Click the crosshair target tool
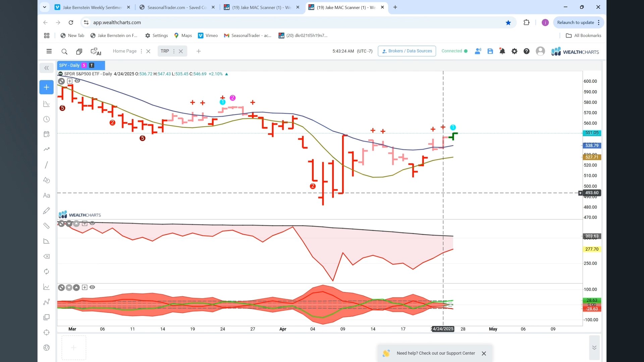This screenshot has height=362, width=644. 47,333
